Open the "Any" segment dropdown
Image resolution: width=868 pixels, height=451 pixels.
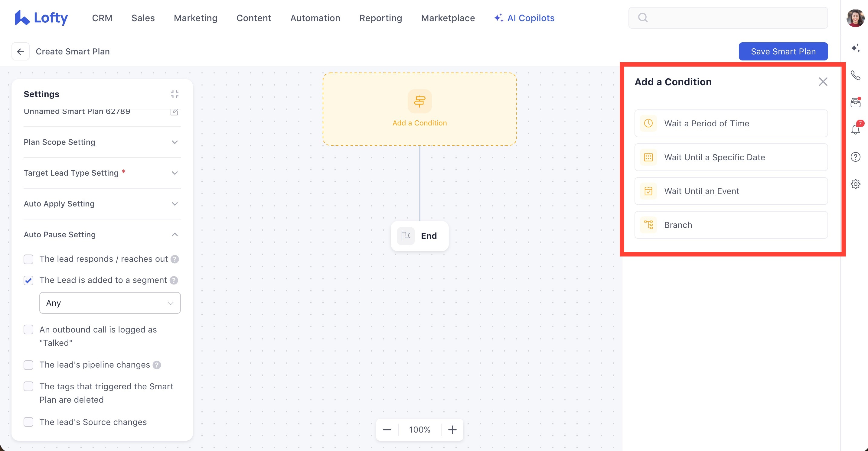110,303
